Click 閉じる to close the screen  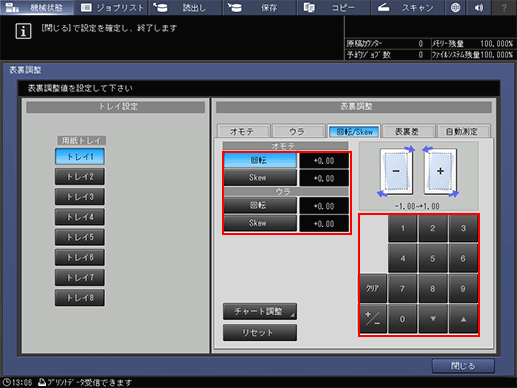(x=463, y=366)
